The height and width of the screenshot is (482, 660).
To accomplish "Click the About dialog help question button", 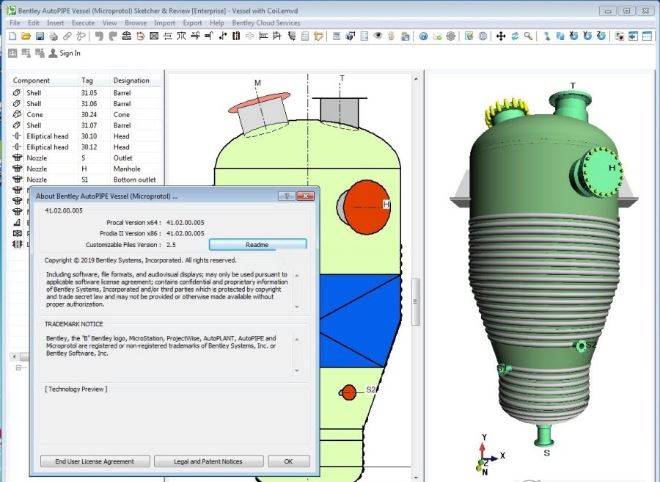I will click(287, 196).
